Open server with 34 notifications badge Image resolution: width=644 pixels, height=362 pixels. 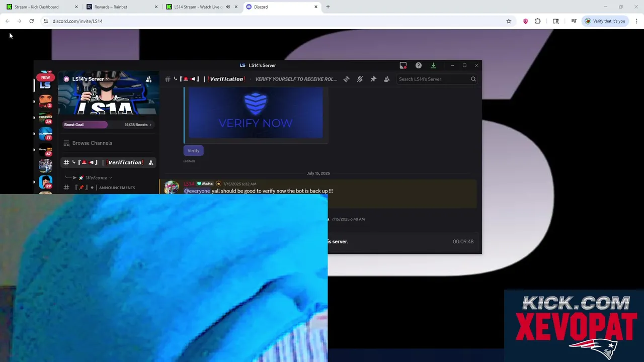click(x=45, y=118)
